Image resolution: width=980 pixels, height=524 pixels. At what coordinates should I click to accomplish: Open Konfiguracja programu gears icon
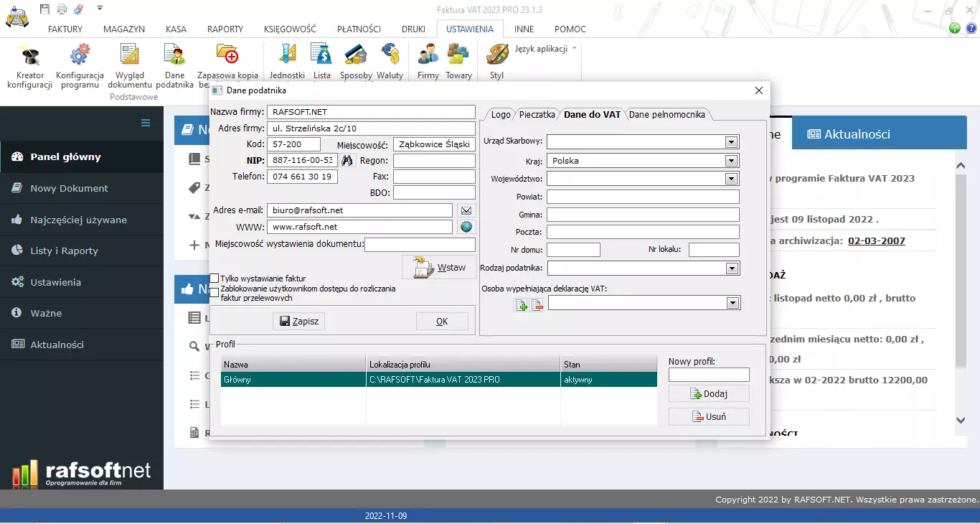(x=80, y=56)
